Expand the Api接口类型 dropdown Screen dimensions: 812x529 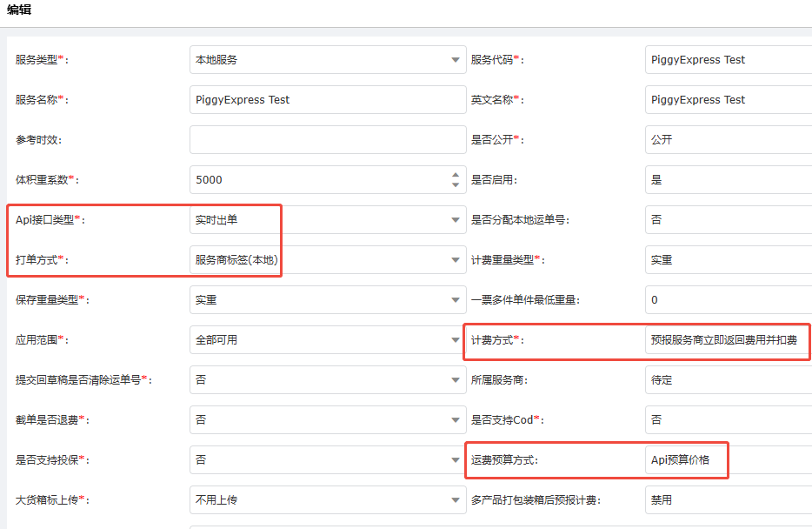pyautogui.click(x=327, y=220)
